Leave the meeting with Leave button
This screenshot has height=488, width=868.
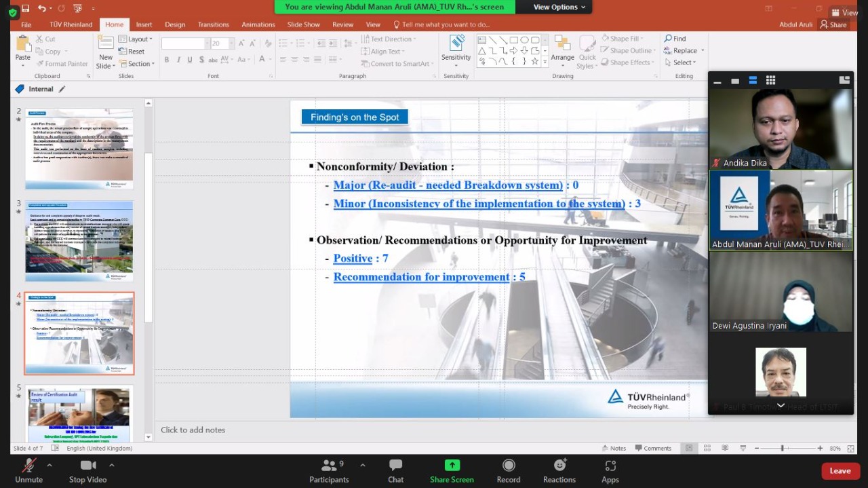click(840, 471)
